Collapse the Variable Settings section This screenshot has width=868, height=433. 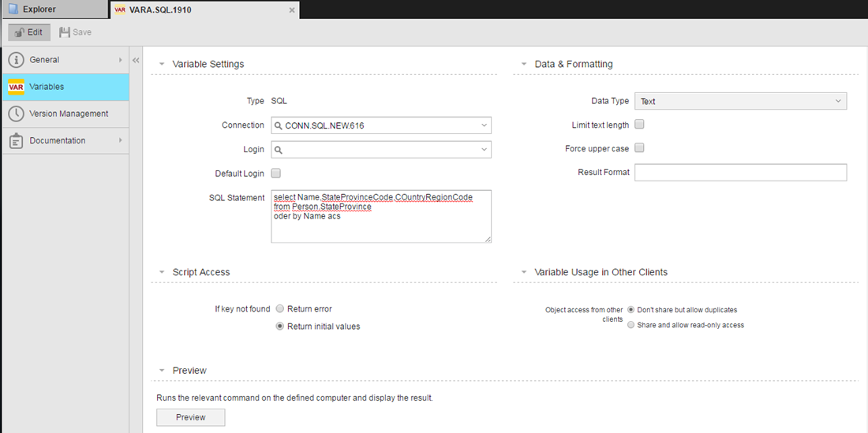tap(162, 64)
